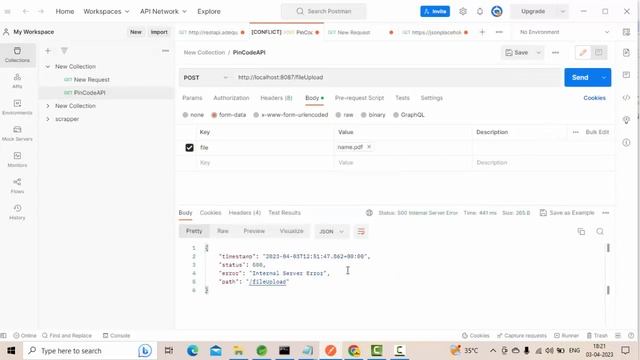Select the form-data body type
This screenshot has width=640, height=360.
229,115
